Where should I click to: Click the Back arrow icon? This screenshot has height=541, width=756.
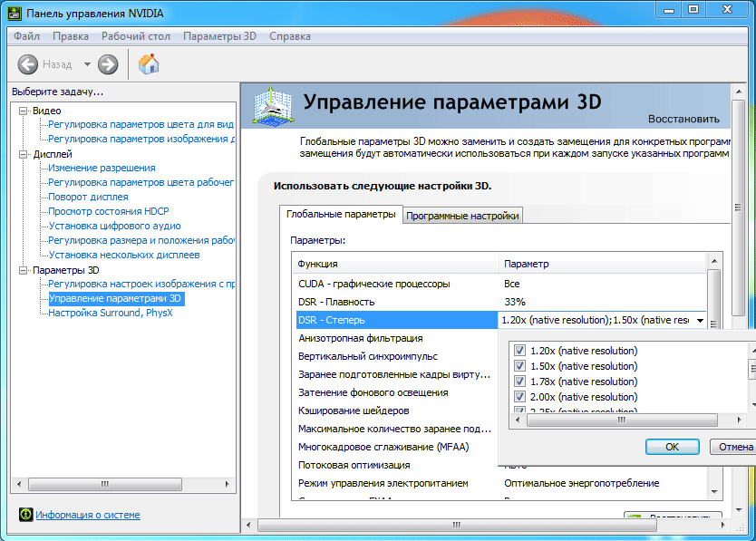(x=27, y=64)
